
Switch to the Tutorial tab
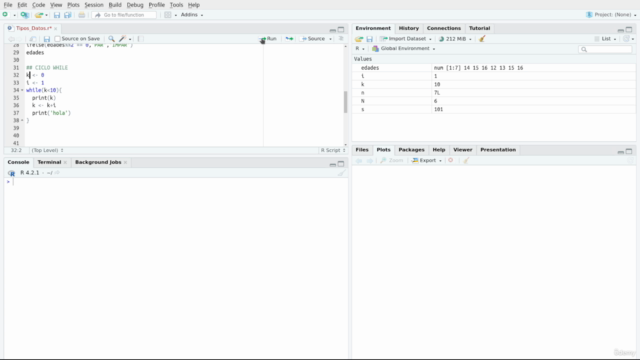coord(479,28)
